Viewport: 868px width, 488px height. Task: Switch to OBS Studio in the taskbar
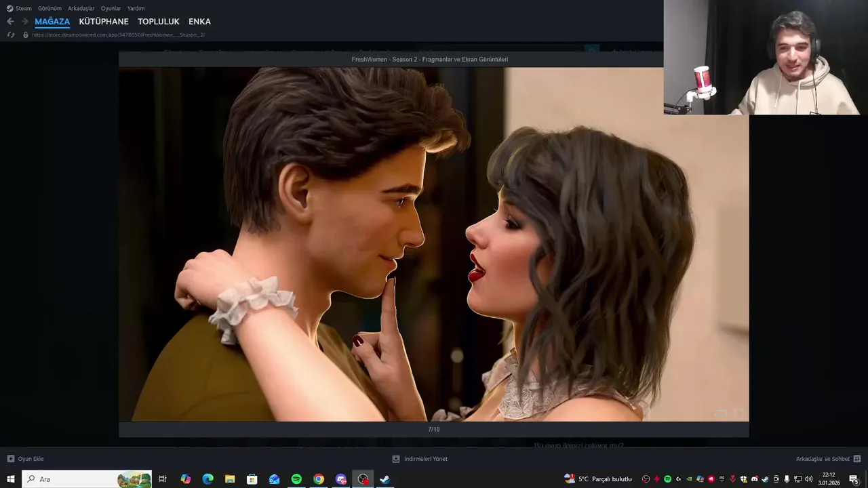363,479
